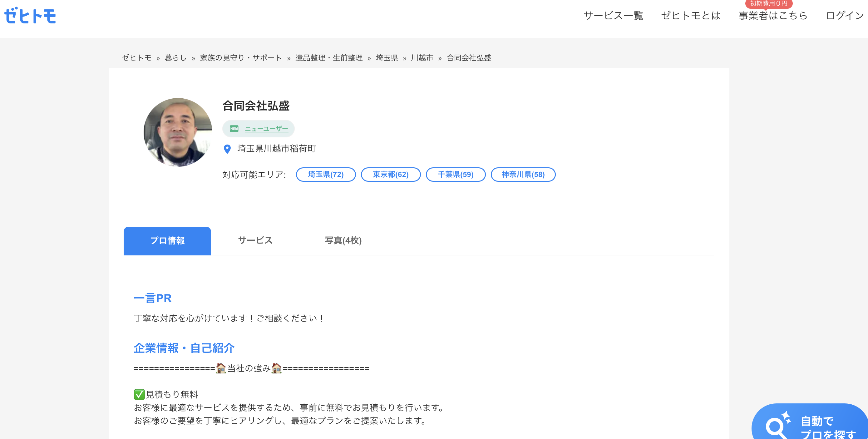This screenshot has width=868, height=439.
Task: Click the green NEW badge icon
Action: click(234, 129)
